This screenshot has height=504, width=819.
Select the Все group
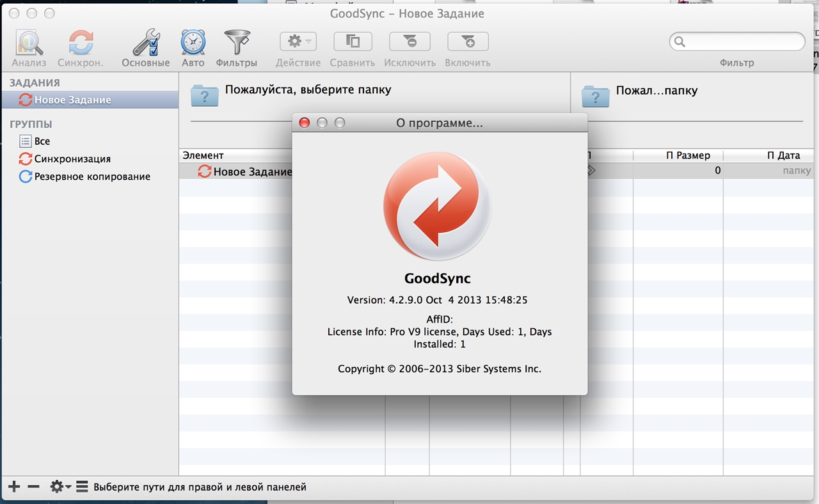42,141
